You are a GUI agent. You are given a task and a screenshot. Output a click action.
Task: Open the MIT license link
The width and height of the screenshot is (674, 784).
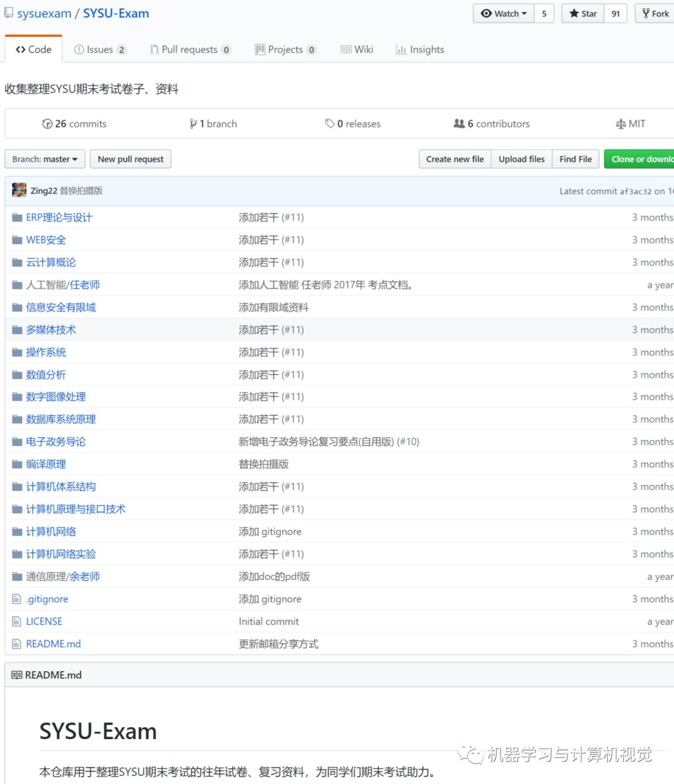(630, 124)
